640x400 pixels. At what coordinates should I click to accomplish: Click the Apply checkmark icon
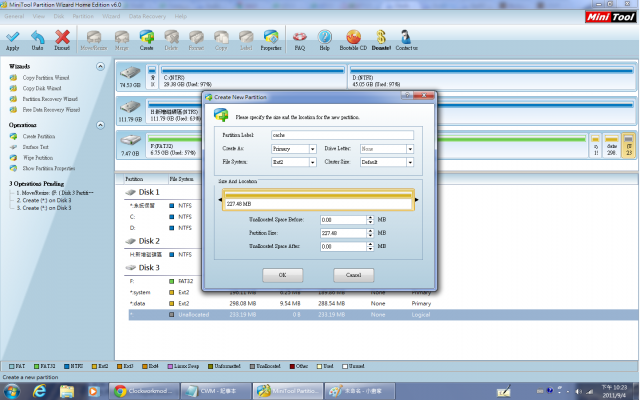(13, 37)
